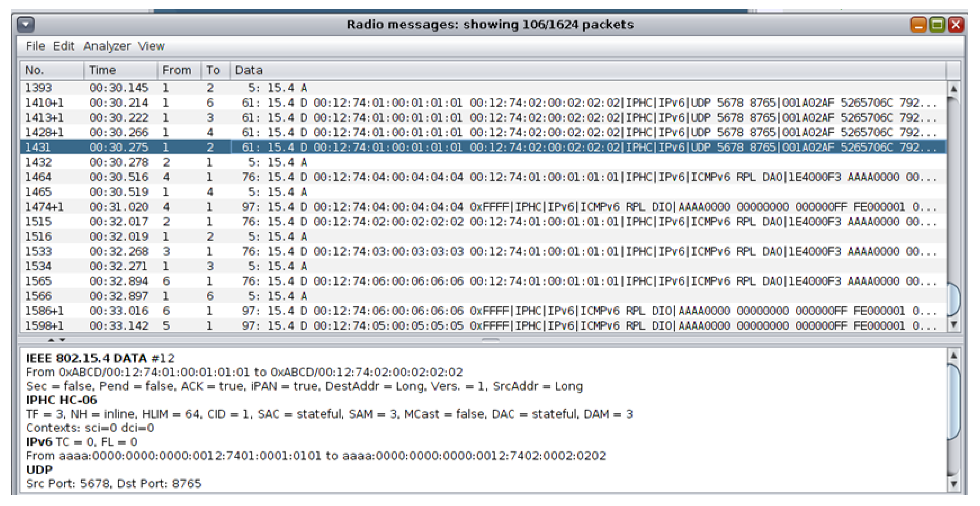Click the packet list scroll-up arrow

point(953,89)
